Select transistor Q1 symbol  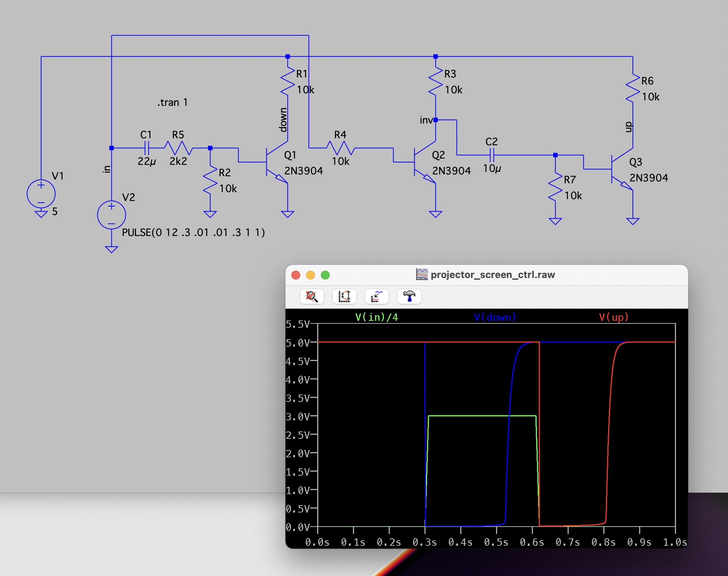click(275, 162)
